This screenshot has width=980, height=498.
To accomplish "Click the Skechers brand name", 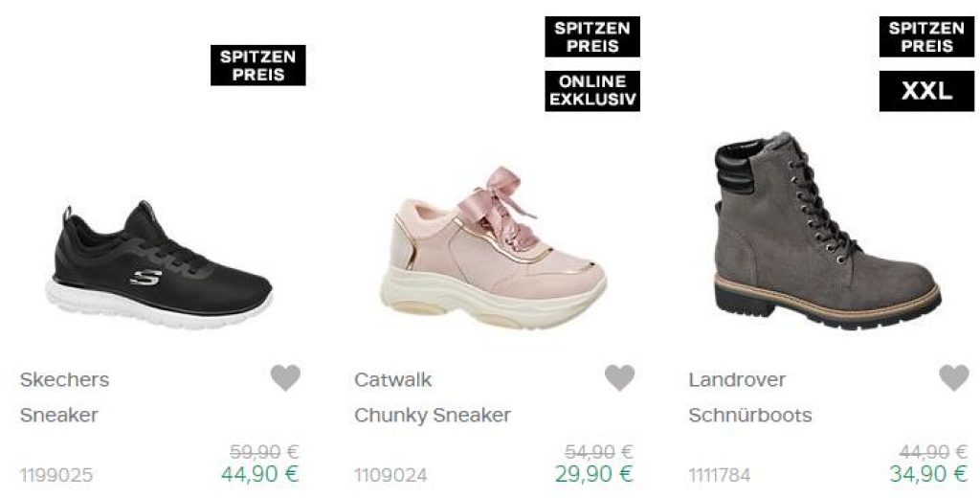I will (x=64, y=380).
